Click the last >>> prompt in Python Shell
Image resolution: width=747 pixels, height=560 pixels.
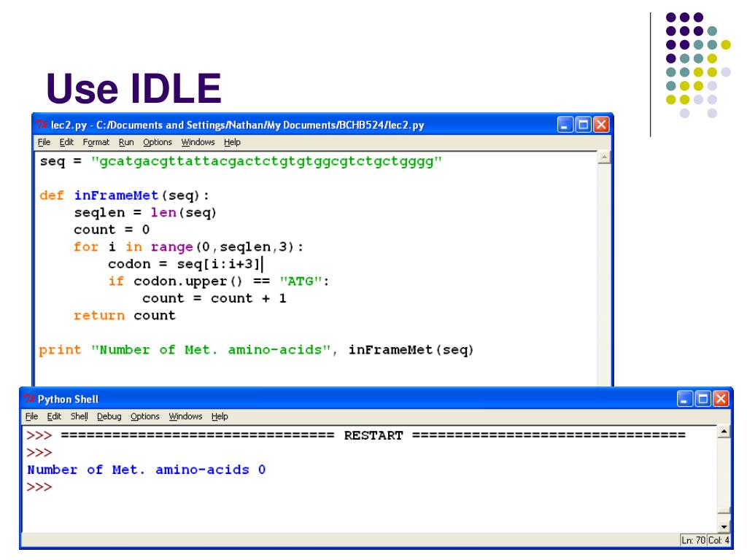[x=39, y=487]
